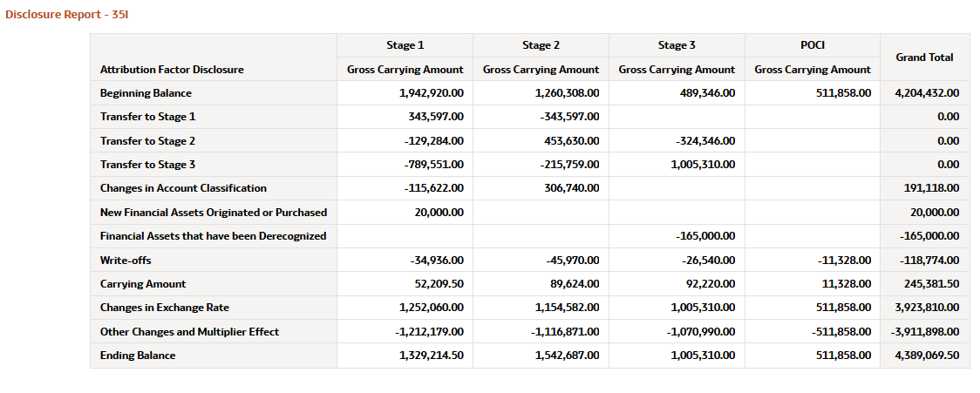Click the Attribution Factor Disclosure header

[172, 70]
